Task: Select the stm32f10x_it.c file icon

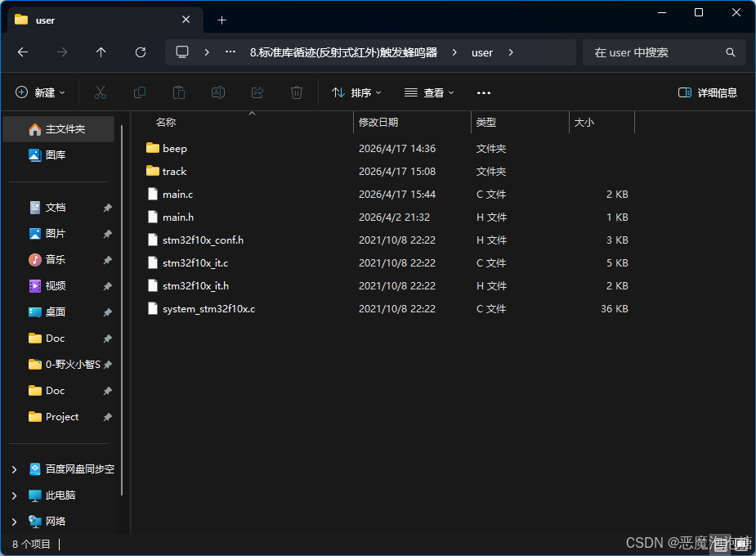Action: (x=153, y=262)
